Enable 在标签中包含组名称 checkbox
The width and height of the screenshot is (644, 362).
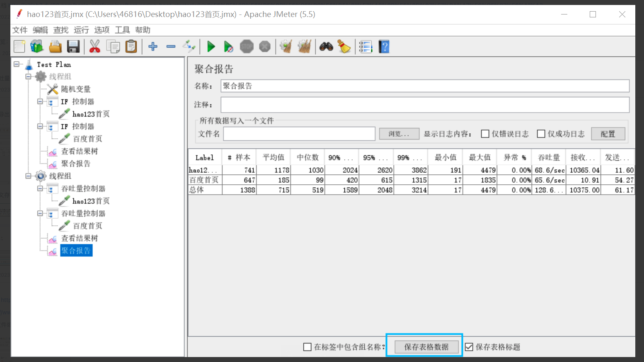307,347
